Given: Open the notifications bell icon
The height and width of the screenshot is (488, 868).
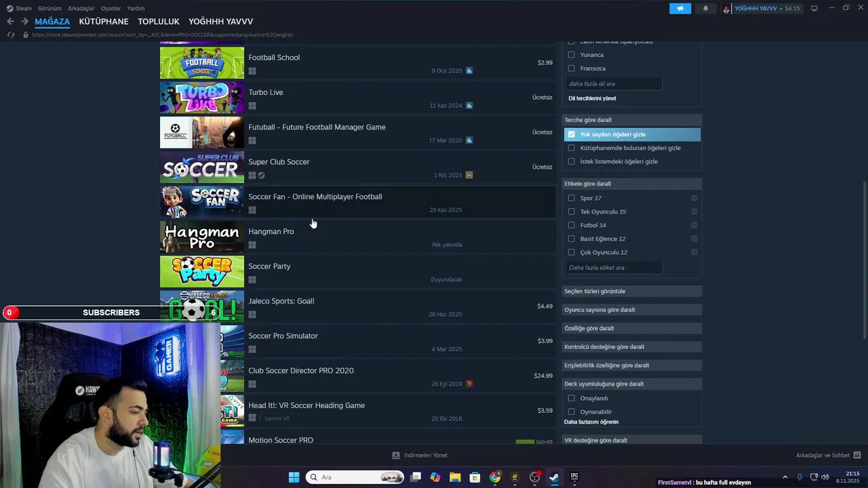Looking at the screenshot, I should 705,8.
